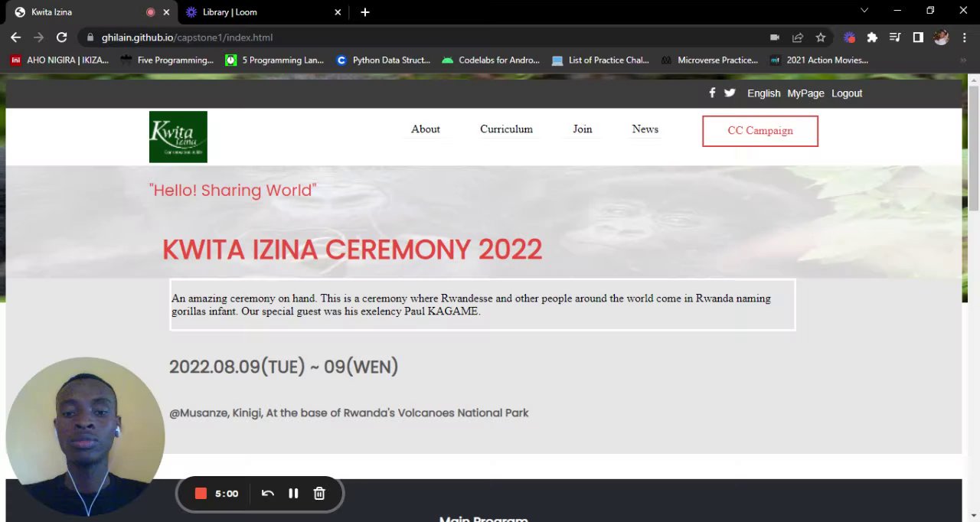Reload the current page
Screen dimensions: 980x522
point(61,37)
